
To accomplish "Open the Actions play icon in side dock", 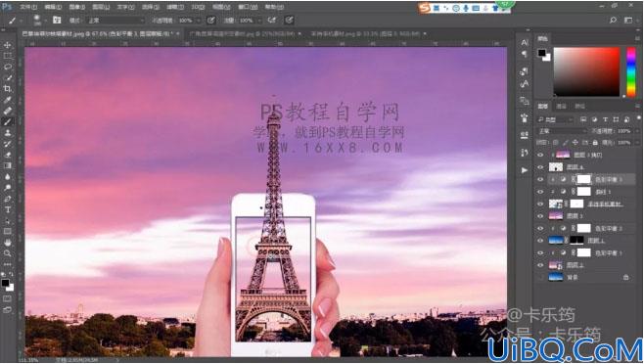I will (x=525, y=170).
